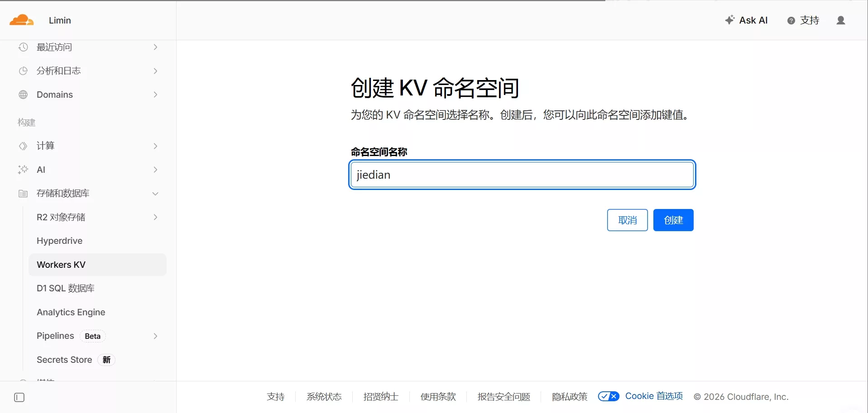Click the 支持 link in top bar
This screenshot has width=868, height=413.
810,20
